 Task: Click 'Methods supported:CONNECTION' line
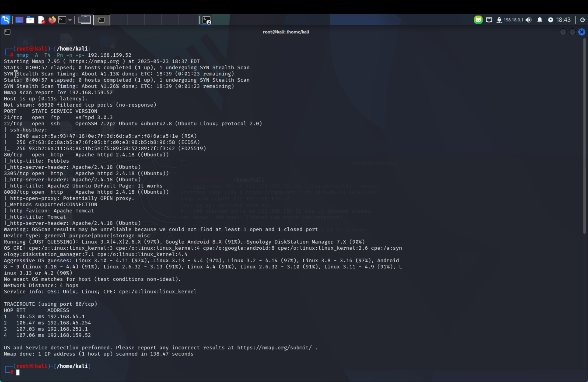click(50, 205)
